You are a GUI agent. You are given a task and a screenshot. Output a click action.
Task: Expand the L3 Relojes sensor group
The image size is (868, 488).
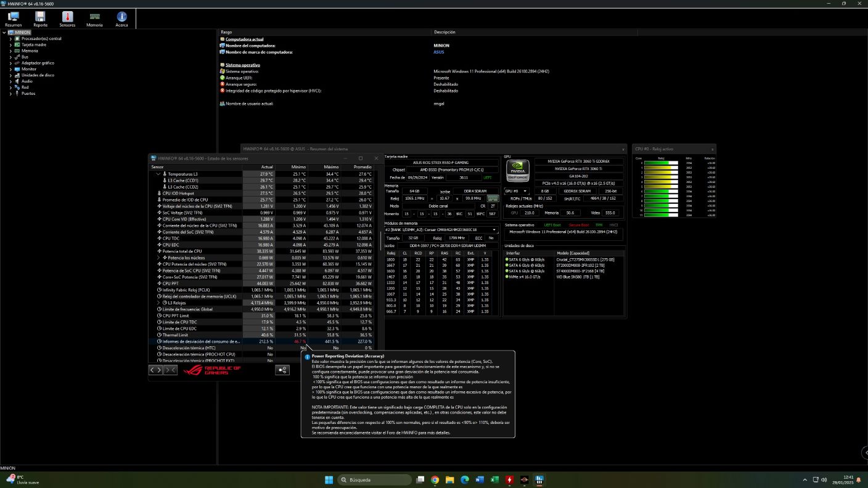[x=158, y=303]
